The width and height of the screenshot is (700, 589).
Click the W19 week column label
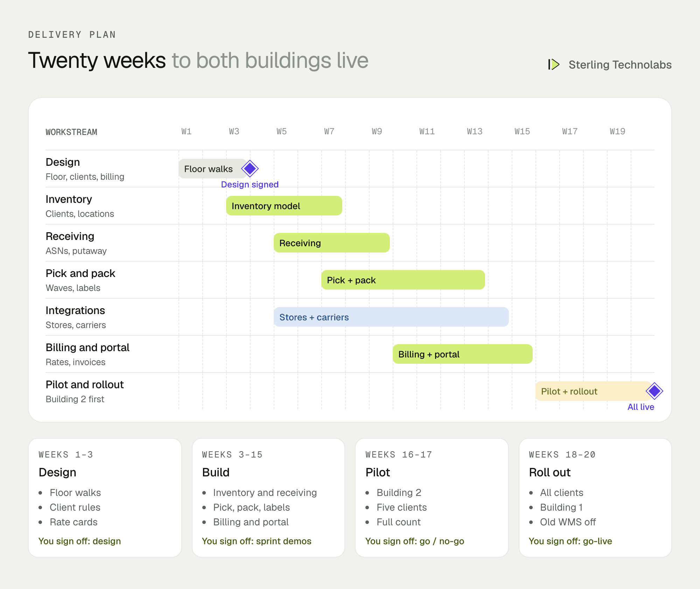pos(617,132)
